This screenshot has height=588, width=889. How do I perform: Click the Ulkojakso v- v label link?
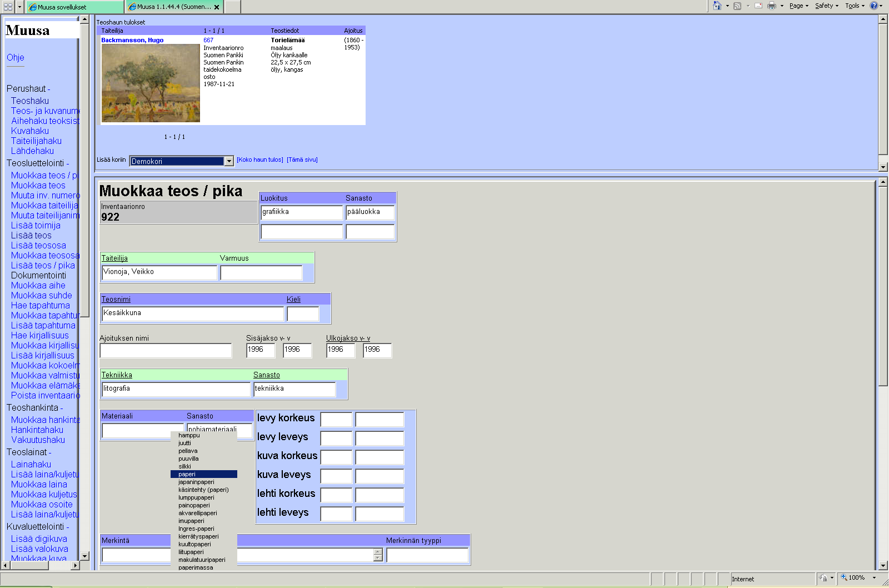(x=348, y=338)
